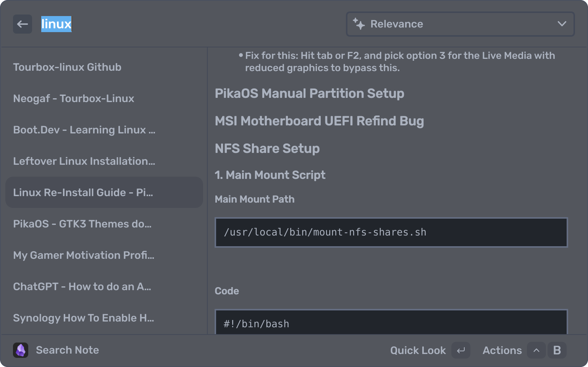588x367 pixels.
Task: Click the Obsidian crystal icon
Action: 21,350
